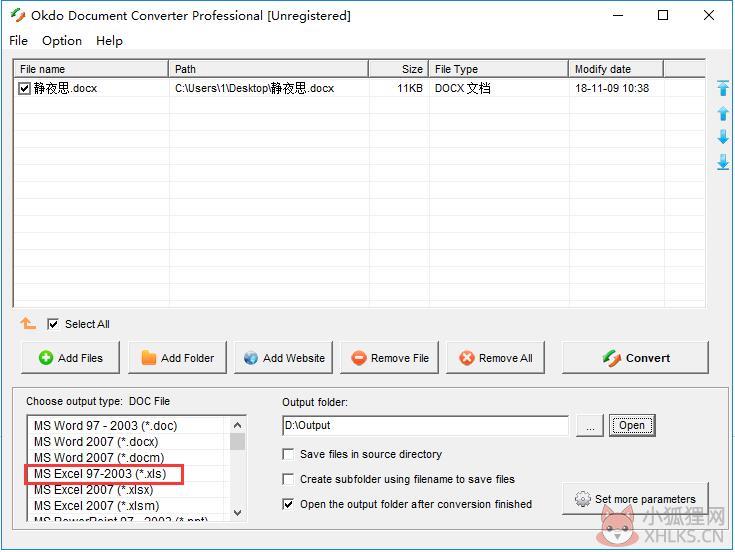Sort by Modify date column header

pyautogui.click(x=616, y=69)
